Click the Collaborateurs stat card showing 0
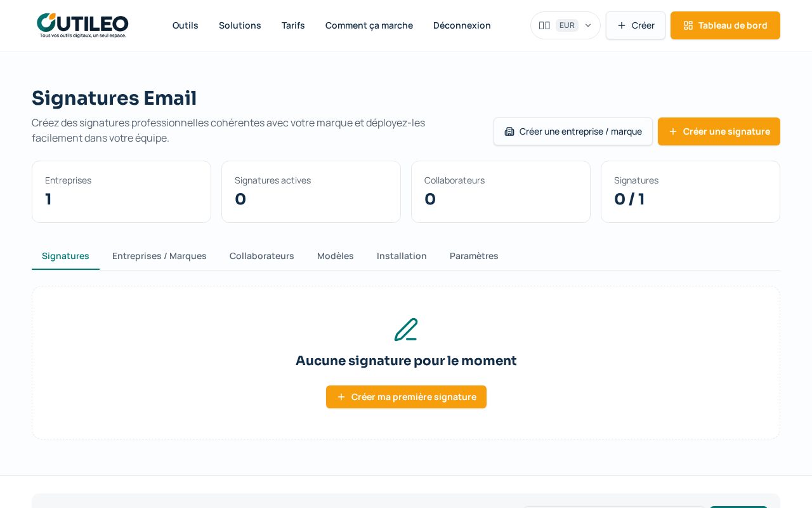This screenshot has height=508, width=812. pos(501,192)
